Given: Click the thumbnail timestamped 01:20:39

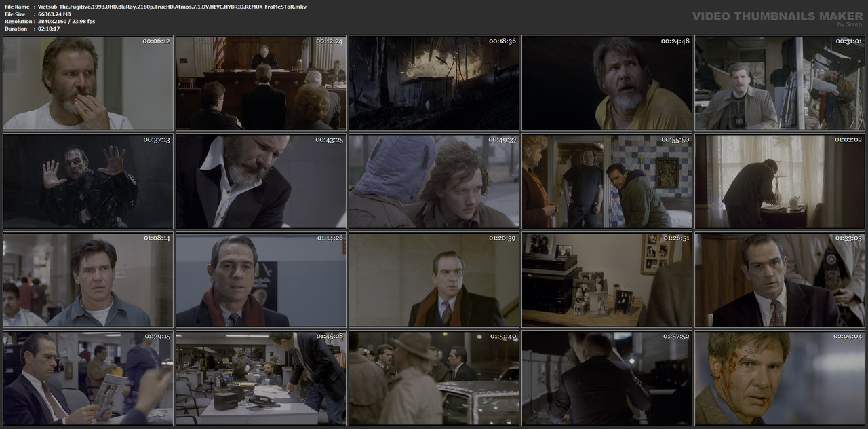Looking at the screenshot, I should 434,280.
